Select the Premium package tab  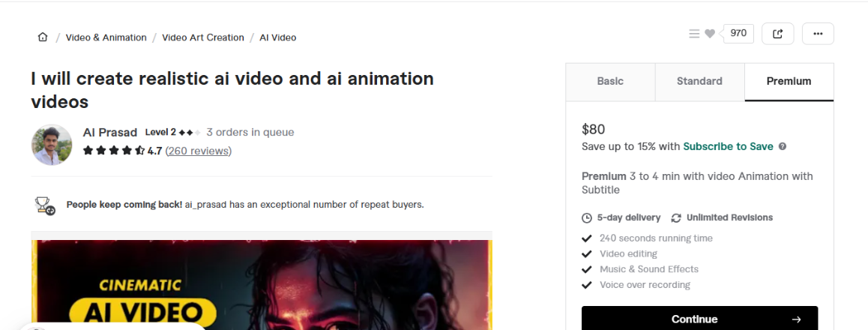[789, 82]
